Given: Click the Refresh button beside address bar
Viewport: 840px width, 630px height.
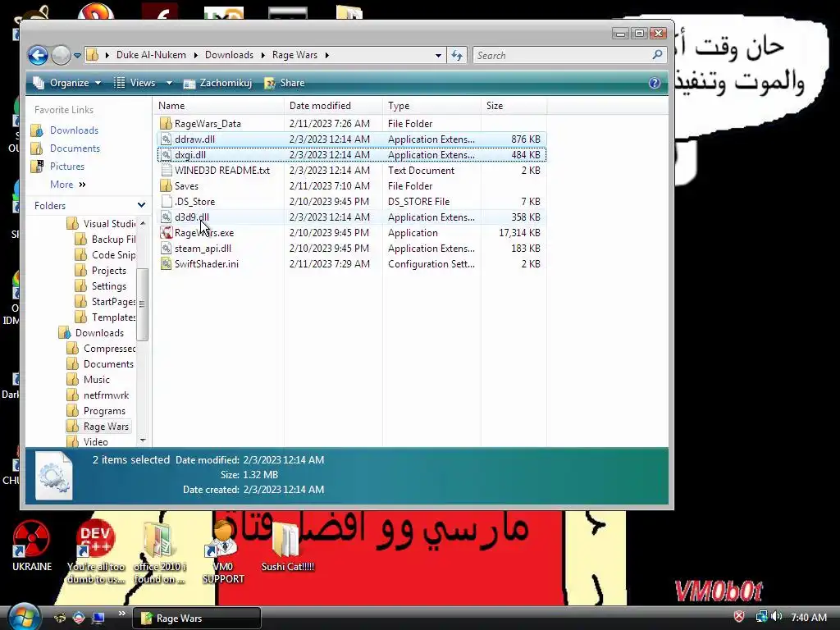Looking at the screenshot, I should (x=457, y=55).
